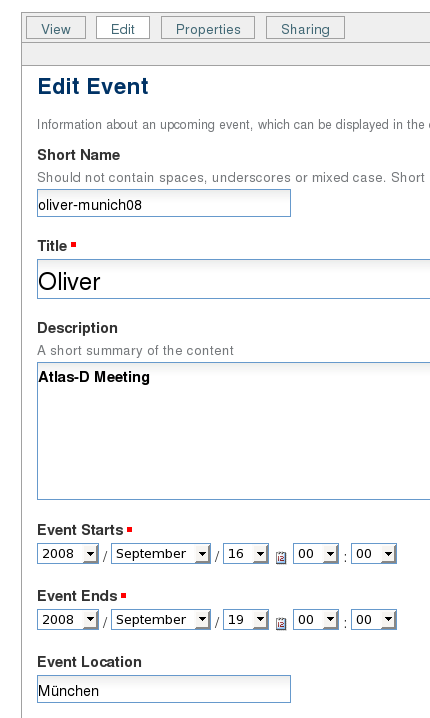Switch to the View tab

56,28
